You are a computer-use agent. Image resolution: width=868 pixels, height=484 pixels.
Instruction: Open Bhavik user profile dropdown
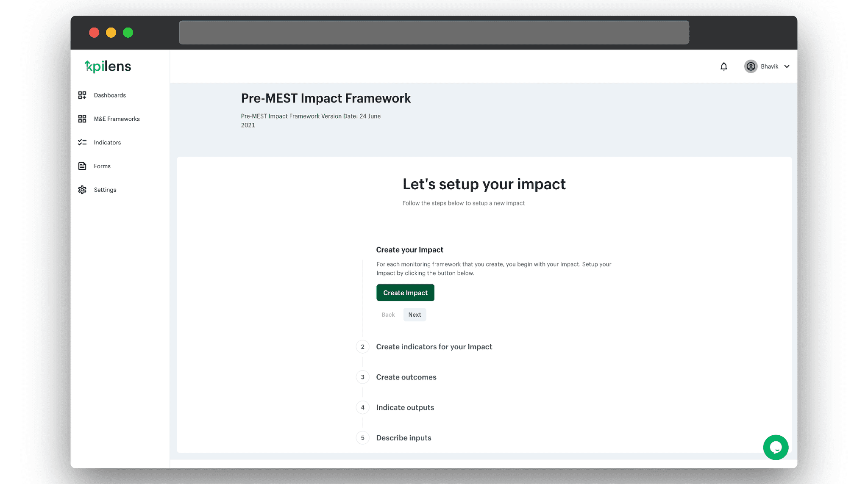coord(769,66)
